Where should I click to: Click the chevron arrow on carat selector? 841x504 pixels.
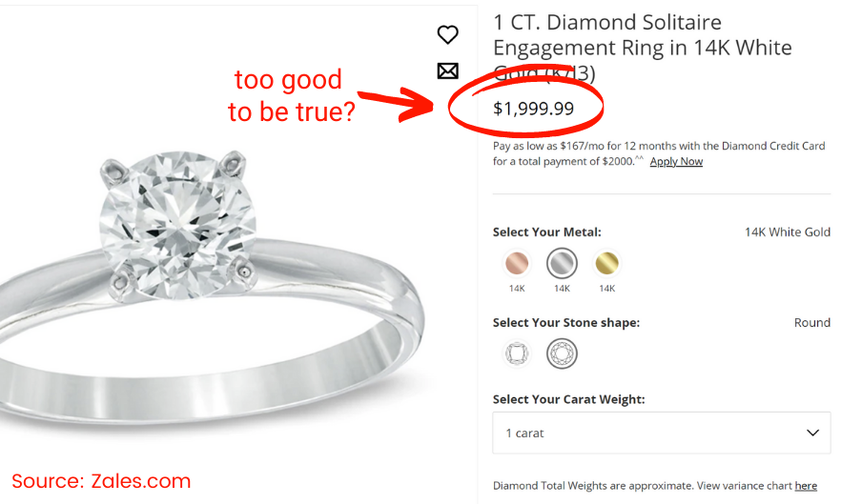812,433
